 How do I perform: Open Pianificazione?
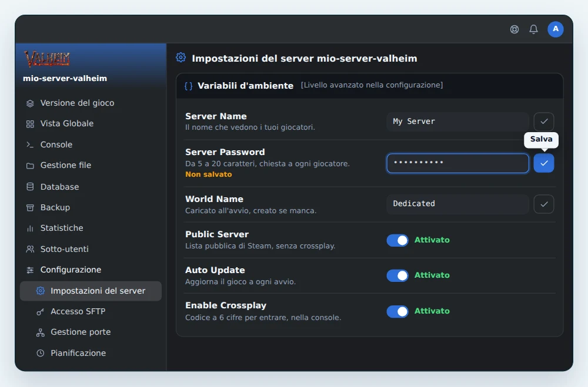[x=91, y=353]
